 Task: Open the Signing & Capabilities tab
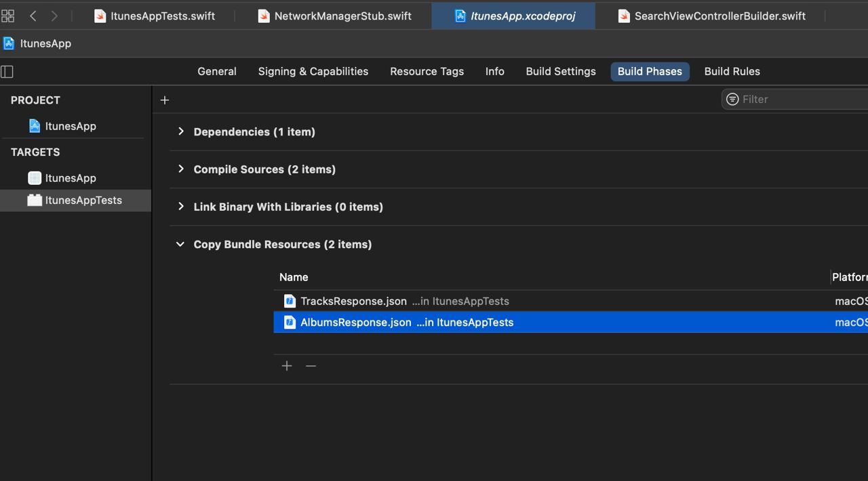click(313, 71)
